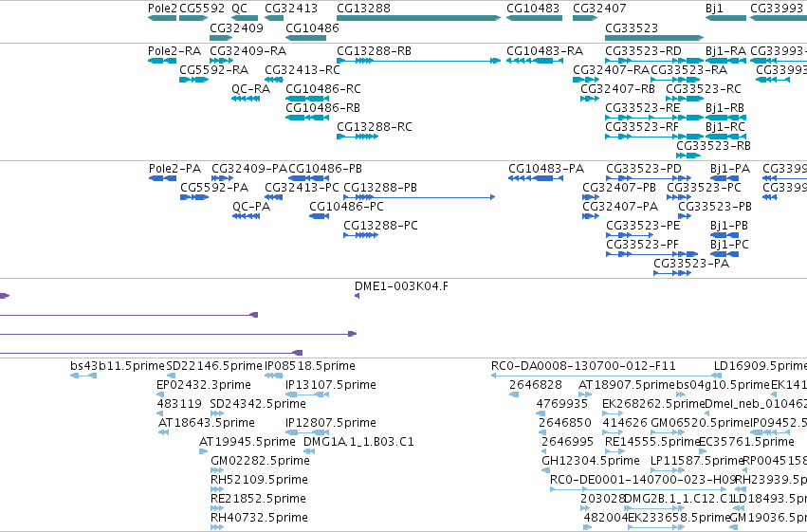Select the CG10486 gene glyph
The width and height of the screenshot is (807, 532).
point(305,38)
